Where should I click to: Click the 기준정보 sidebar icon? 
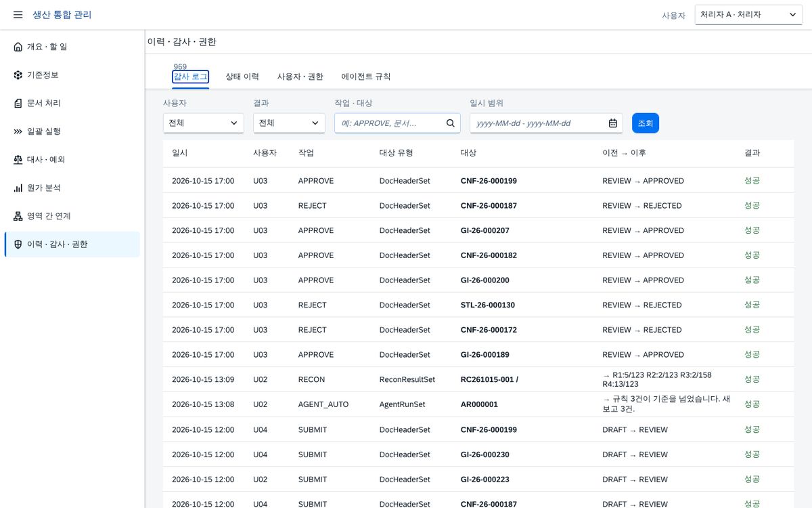[x=18, y=75]
